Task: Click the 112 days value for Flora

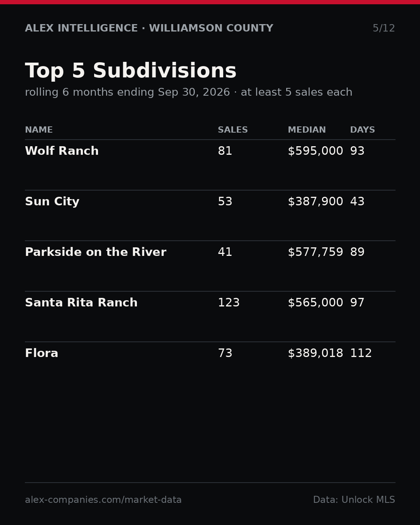Action: pyautogui.click(x=361, y=353)
